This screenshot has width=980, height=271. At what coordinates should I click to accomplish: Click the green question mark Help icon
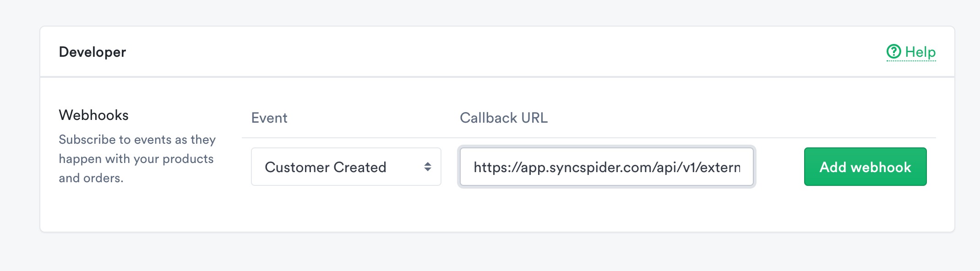(x=893, y=52)
